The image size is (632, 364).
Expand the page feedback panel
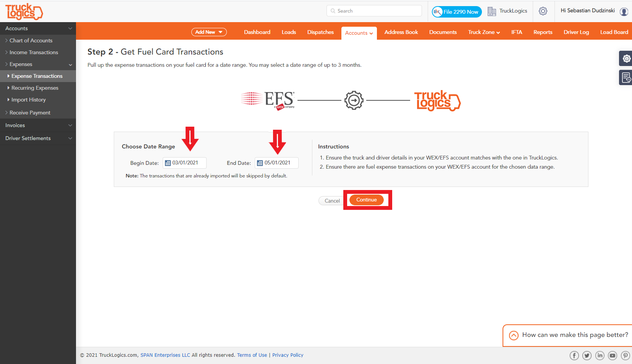coord(514,335)
